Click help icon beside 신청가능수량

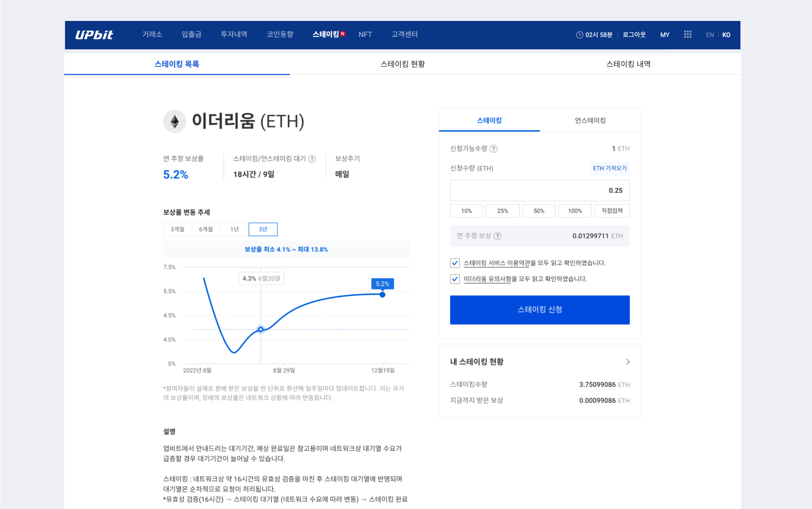(493, 149)
